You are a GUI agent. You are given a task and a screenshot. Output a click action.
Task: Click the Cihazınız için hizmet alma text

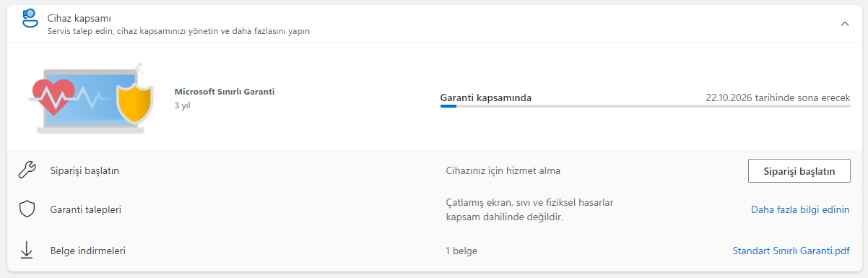point(503,171)
